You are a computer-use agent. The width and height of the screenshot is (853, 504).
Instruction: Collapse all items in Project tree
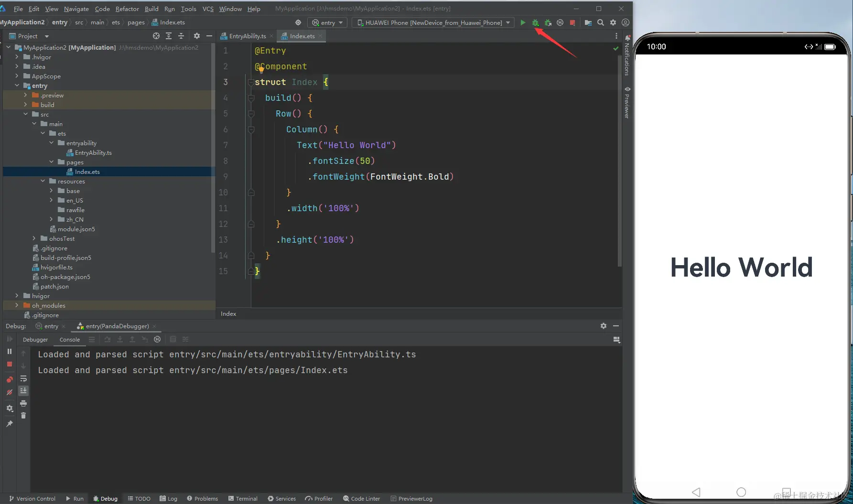pos(181,36)
